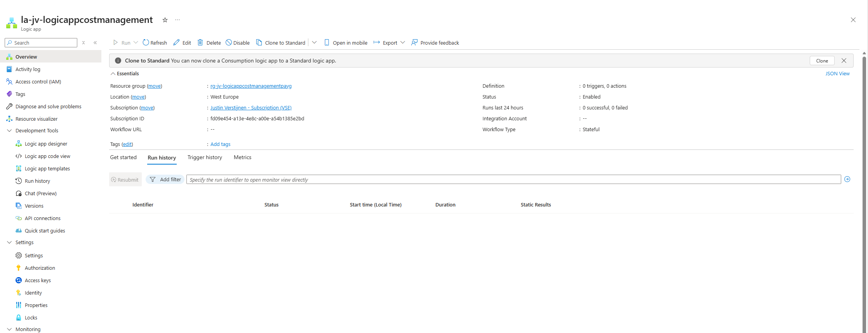Viewport: 868px width, 333px height.
Task: Open the Run dropdown arrow
Action: [136, 42]
